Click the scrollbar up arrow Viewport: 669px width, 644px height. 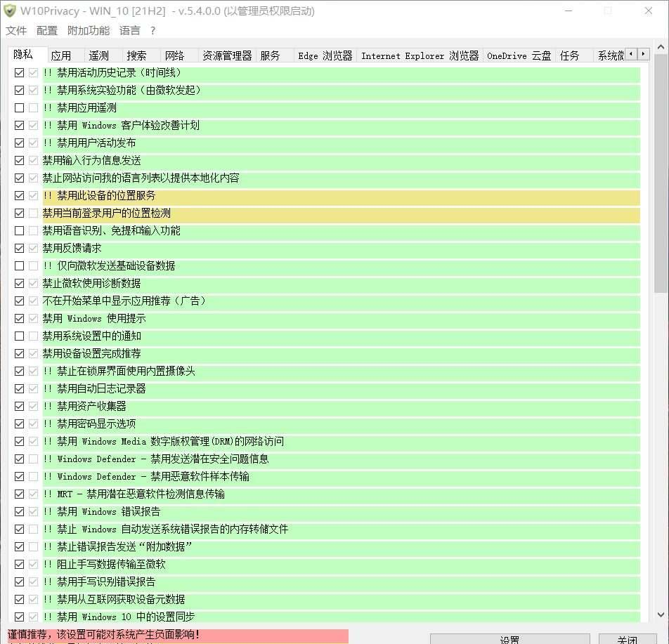pyautogui.click(x=661, y=47)
